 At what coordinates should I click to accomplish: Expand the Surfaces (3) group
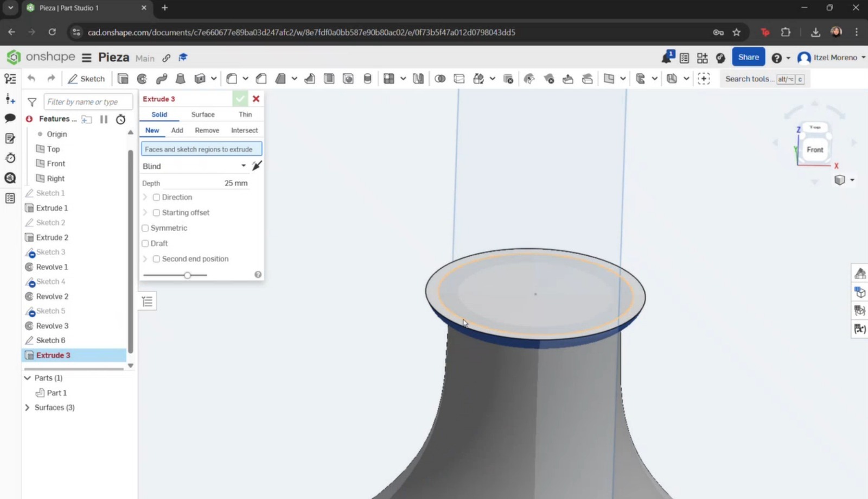click(27, 407)
